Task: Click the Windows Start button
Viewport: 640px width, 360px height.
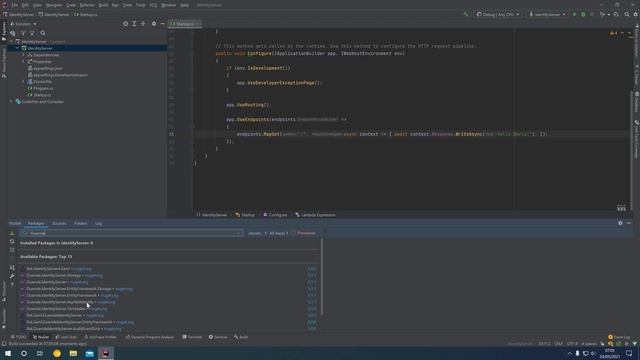Action: (x=8, y=353)
